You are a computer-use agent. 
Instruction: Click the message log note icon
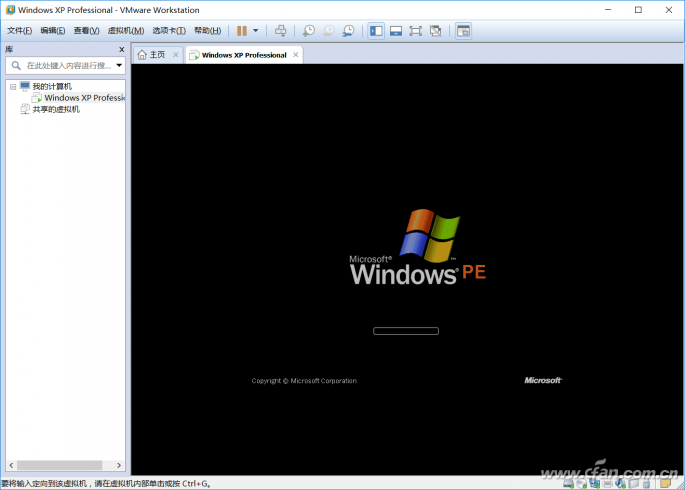(665, 483)
